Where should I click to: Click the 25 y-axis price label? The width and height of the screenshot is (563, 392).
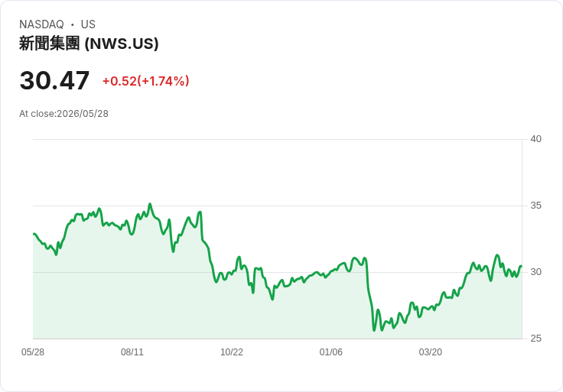[535, 339]
